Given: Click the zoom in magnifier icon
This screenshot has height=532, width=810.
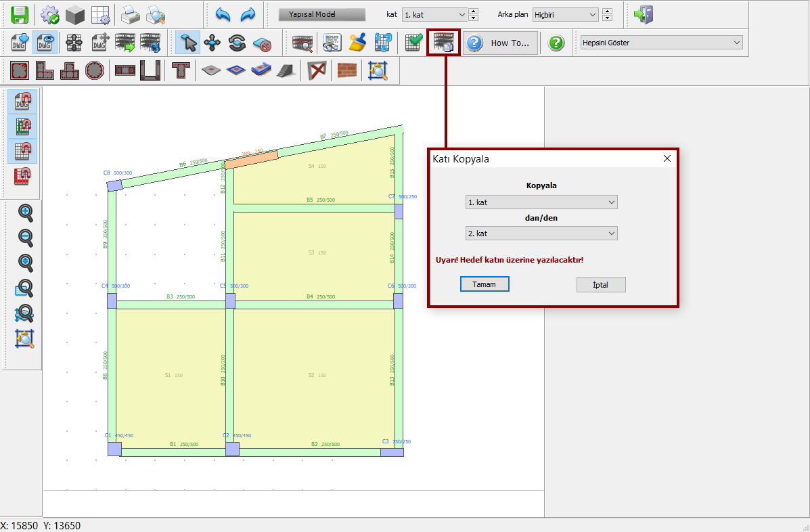Looking at the screenshot, I should [x=26, y=213].
